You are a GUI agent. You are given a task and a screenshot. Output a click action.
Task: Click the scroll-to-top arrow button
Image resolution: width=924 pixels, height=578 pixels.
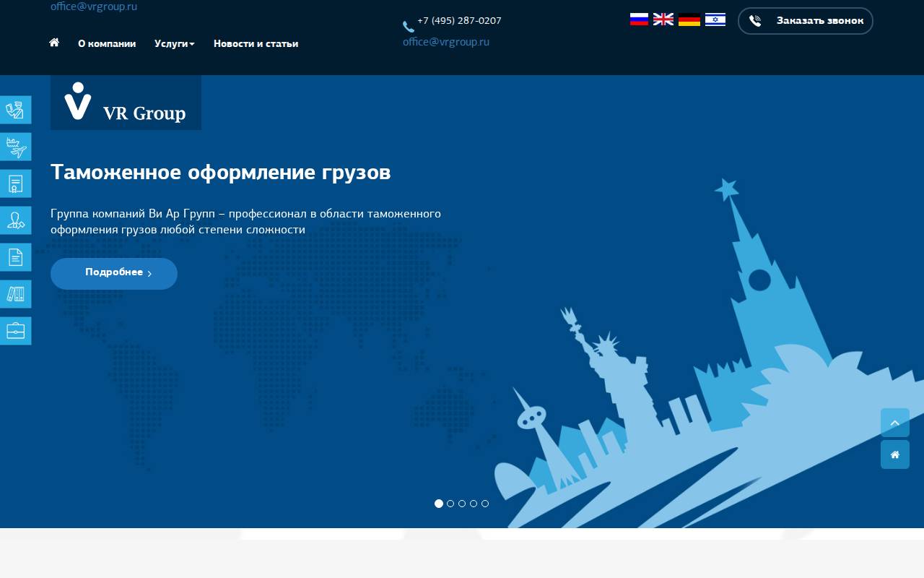[895, 423]
